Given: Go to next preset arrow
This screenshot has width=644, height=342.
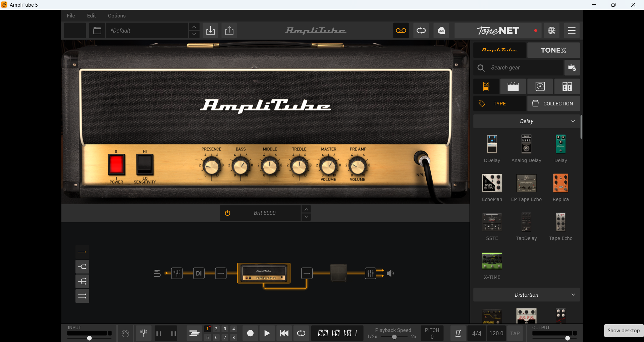Looking at the screenshot, I should 194,34.
